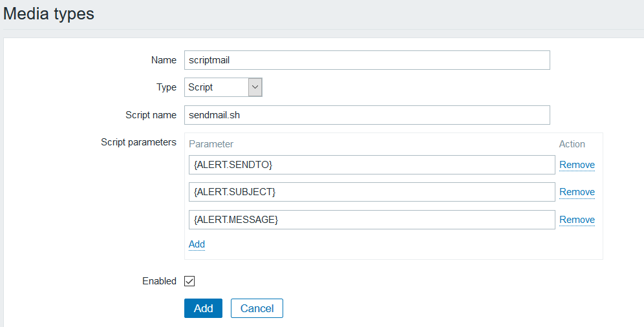Click the {ALERT.SENDTO} parameter field

[x=372, y=165]
